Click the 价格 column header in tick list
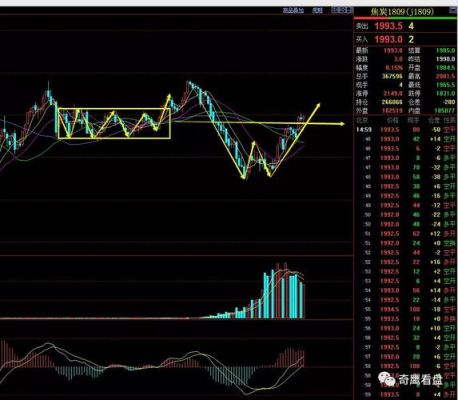Viewport: 458px width, 400px height. (392, 120)
